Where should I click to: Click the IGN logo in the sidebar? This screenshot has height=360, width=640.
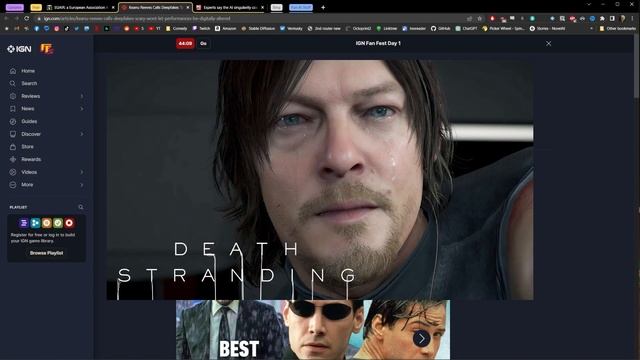(x=19, y=49)
